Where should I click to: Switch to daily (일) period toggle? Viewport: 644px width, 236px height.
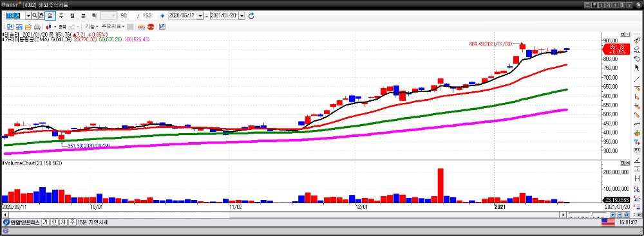[x=50, y=15]
